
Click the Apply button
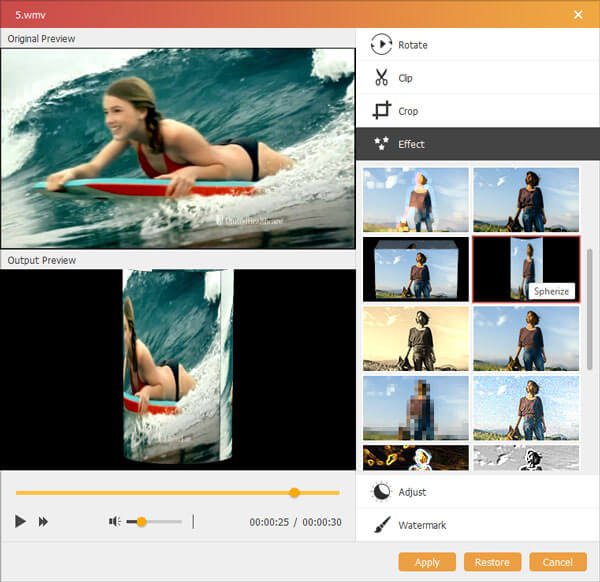pos(427,562)
